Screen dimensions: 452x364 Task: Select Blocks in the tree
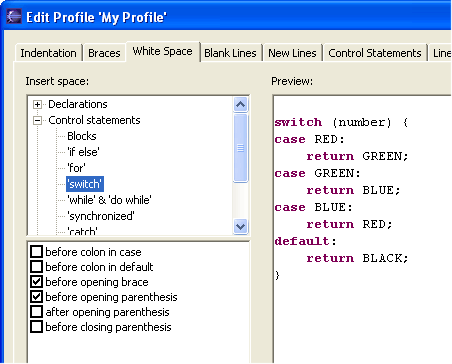(82, 136)
